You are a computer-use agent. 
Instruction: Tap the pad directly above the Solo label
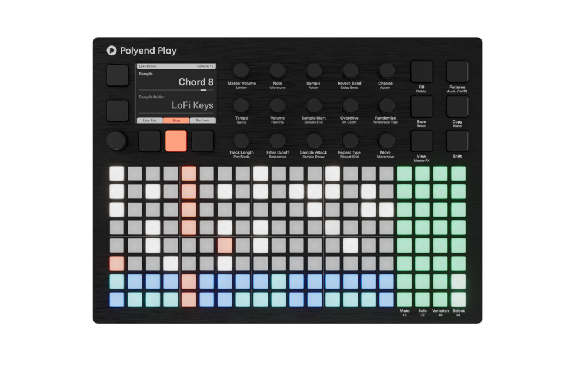coord(422,299)
